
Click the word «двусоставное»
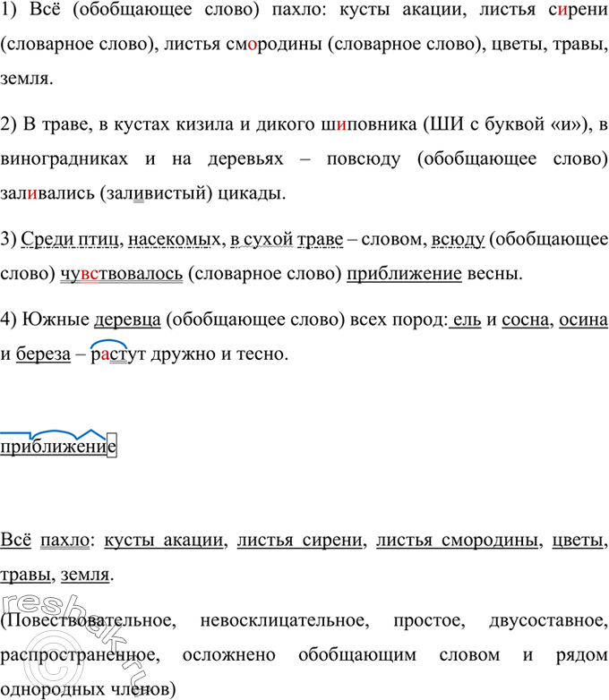[548, 620]
